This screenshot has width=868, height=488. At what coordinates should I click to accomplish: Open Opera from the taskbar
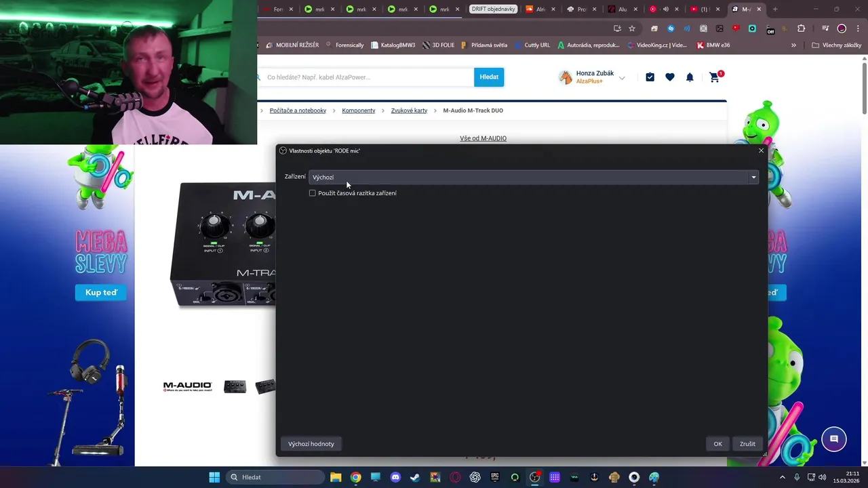pyautogui.click(x=455, y=477)
